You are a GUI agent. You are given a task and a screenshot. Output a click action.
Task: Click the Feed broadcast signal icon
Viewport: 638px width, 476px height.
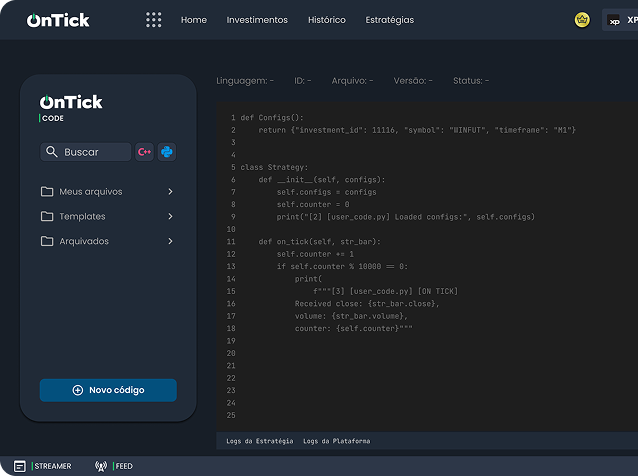pos(100,466)
